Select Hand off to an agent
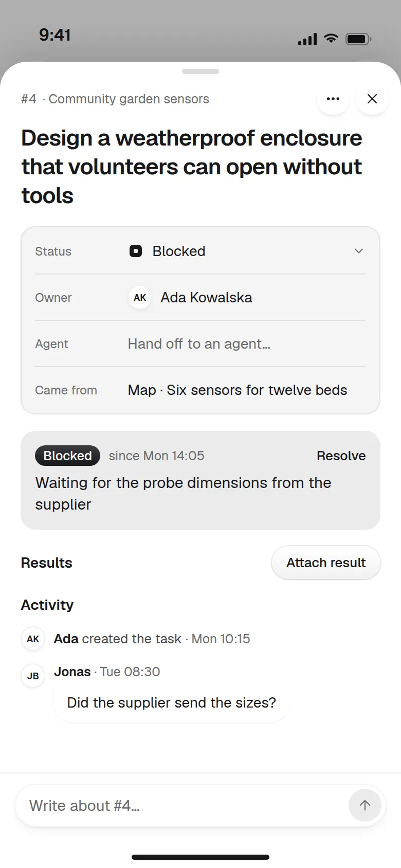This screenshot has height=868, width=401. (x=200, y=343)
